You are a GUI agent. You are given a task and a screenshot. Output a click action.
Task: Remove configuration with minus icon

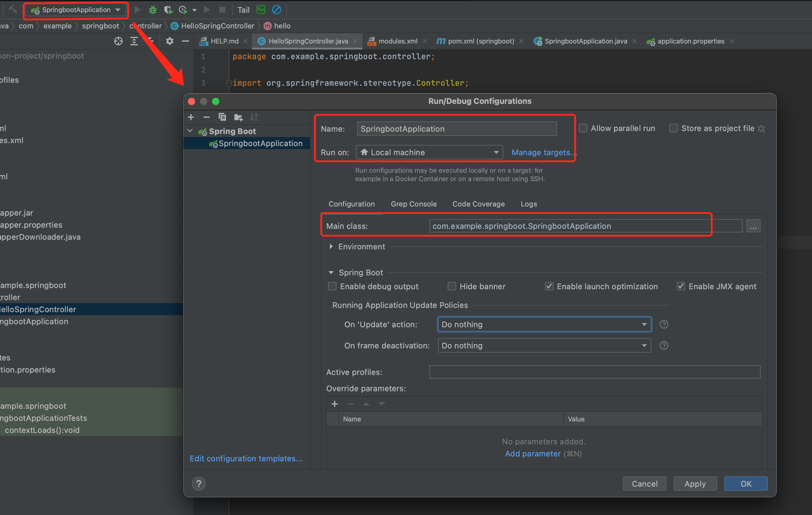click(206, 117)
